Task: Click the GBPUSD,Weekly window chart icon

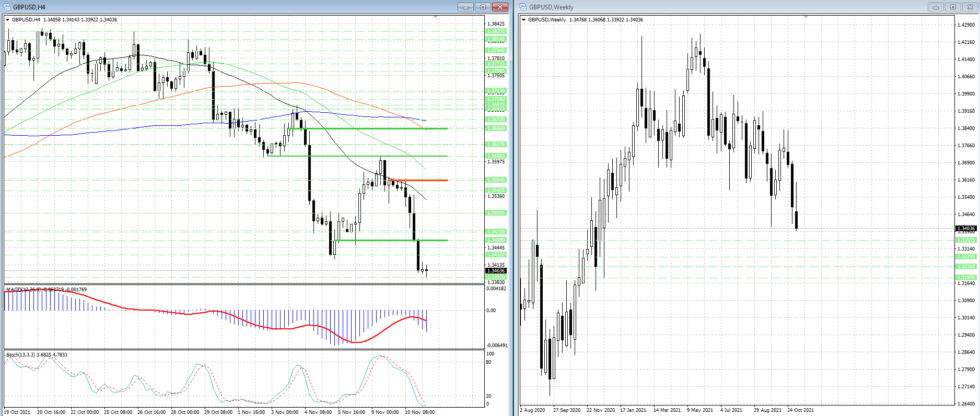Action: [523, 7]
